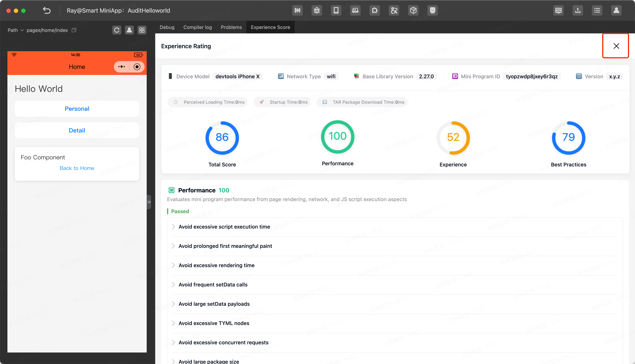
Task: Click the puzzle-piece extensions icon
Action: click(x=375, y=10)
